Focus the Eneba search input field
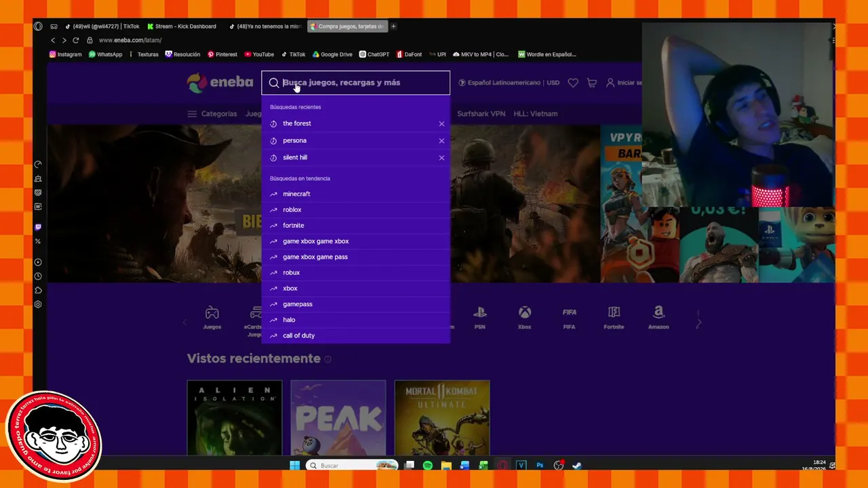Viewport: 868px width, 488px height. point(355,83)
